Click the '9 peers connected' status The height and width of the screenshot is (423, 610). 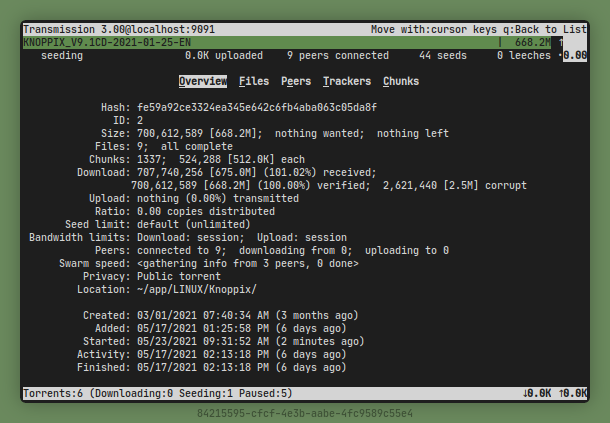pyautogui.click(x=337, y=56)
